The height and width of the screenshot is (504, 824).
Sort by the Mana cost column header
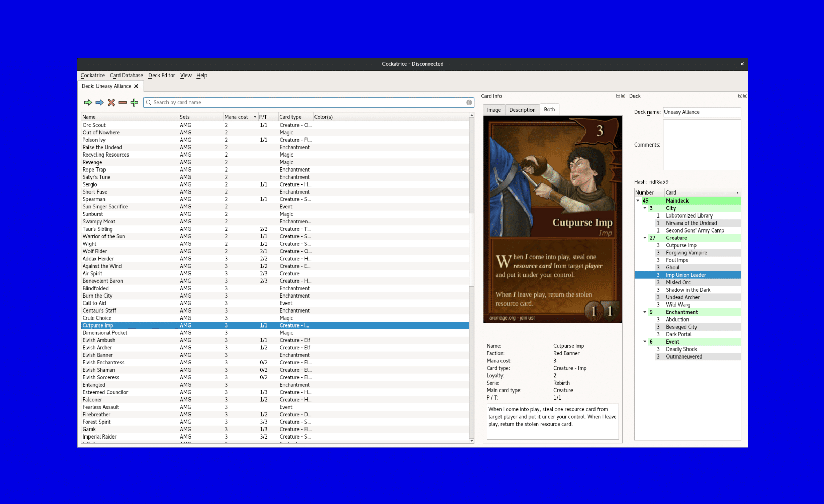pyautogui.click(x=240, y=117)
